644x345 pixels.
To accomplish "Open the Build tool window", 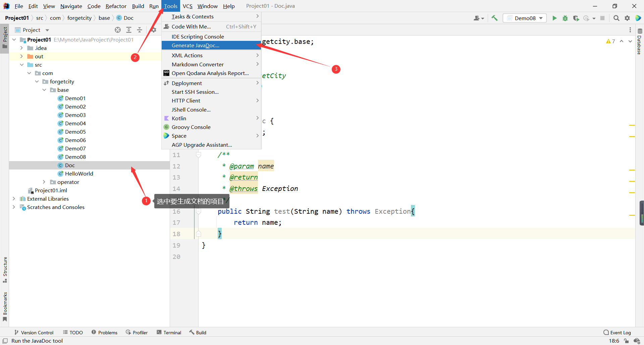I will [198, 332].
